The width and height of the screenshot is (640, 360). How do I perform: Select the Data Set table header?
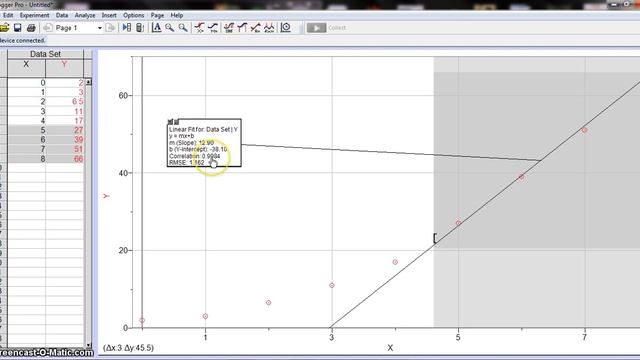pos(45,54)
